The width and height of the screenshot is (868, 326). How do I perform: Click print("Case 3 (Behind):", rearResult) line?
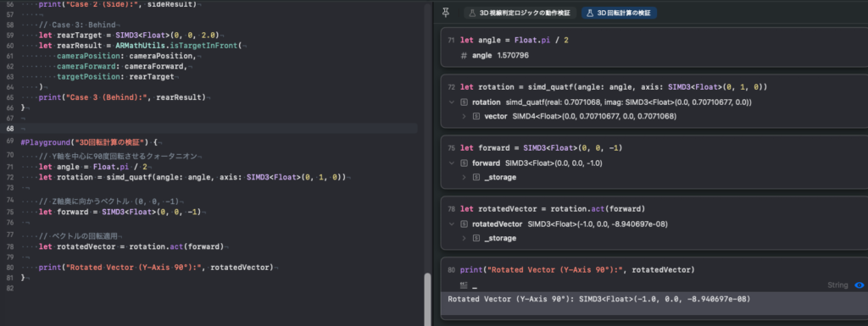pyautogui.click(x=122, y=97)
